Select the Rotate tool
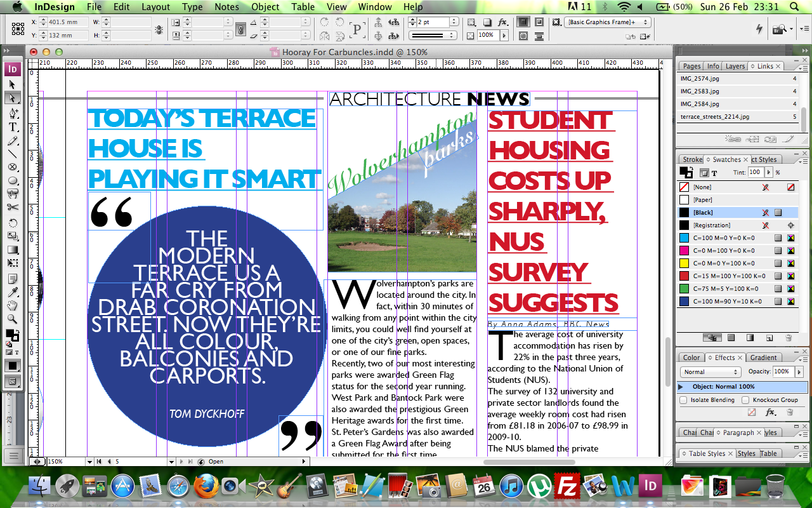Image resolution: width=812 pixels, height=508 pixels. point(12,222)
